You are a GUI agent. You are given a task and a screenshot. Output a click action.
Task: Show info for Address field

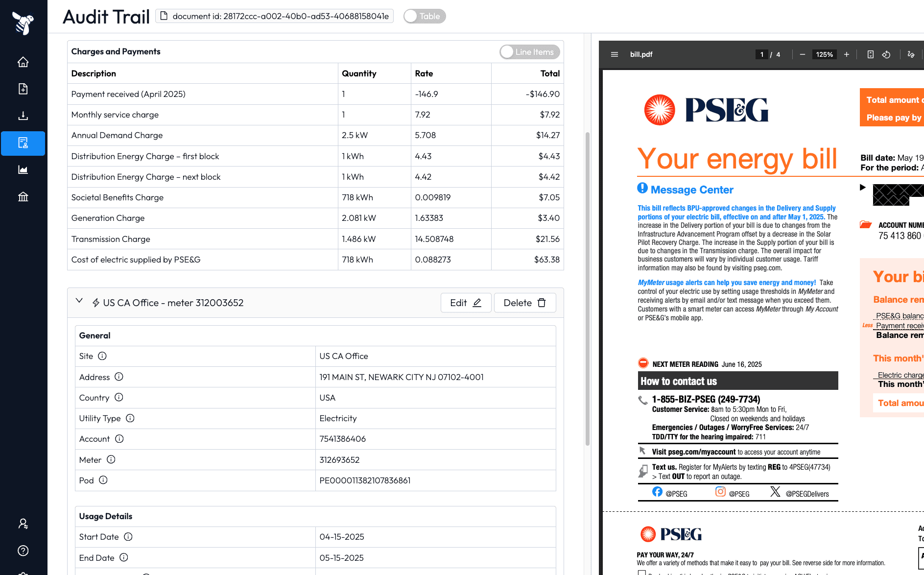tap(119, 377)
